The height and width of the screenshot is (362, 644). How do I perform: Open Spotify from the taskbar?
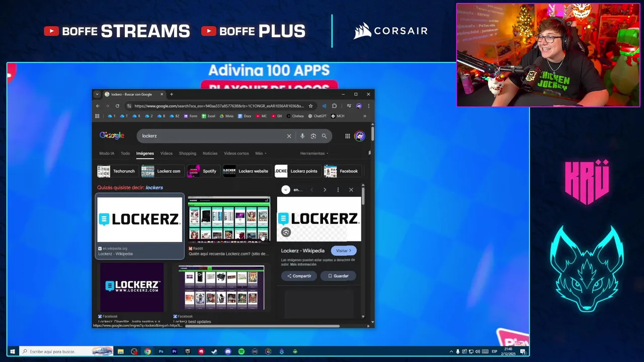pyautogui.click(x=242, y=351)
